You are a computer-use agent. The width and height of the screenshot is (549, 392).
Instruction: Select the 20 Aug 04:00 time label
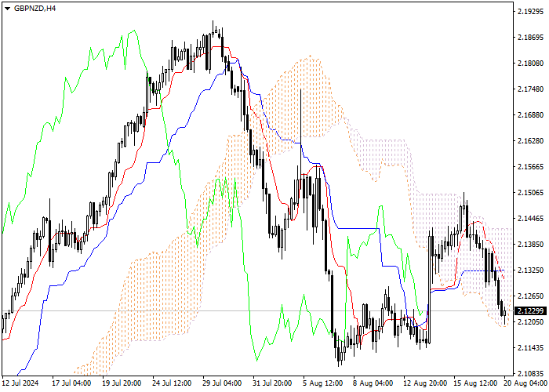(x=526, y=383)
